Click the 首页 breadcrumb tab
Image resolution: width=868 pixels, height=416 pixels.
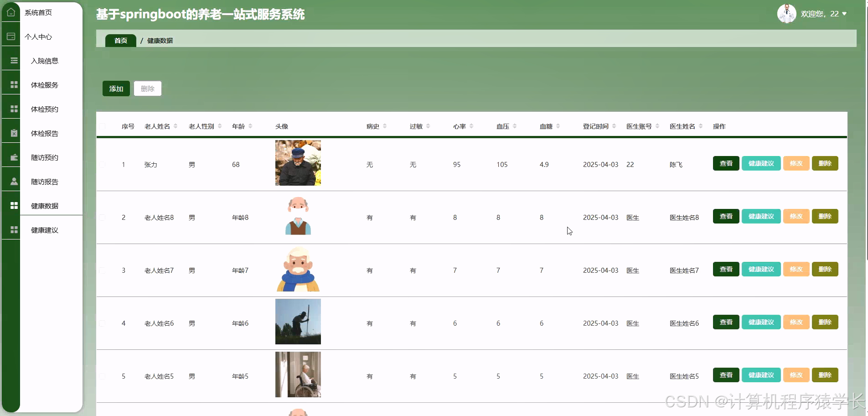[121, 41]
